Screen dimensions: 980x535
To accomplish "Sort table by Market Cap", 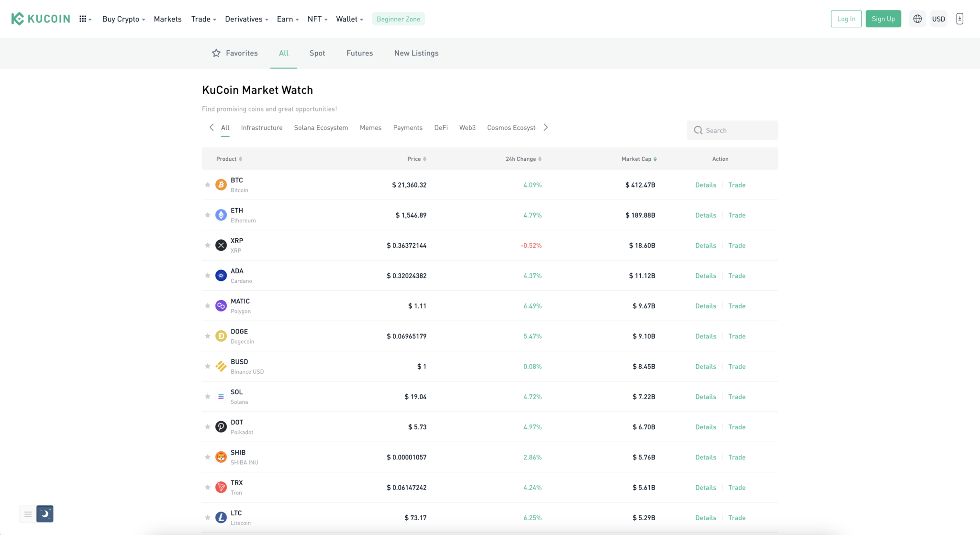I will click(639, 158).
